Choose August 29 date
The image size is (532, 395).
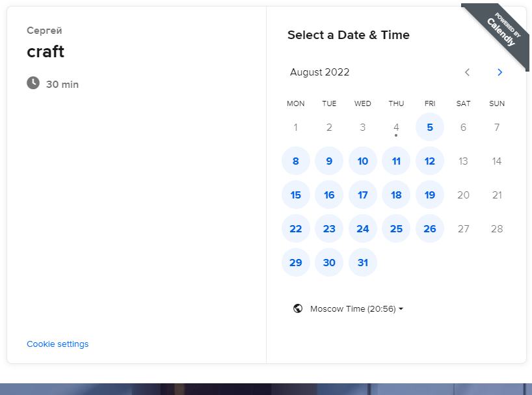(295, 262)
